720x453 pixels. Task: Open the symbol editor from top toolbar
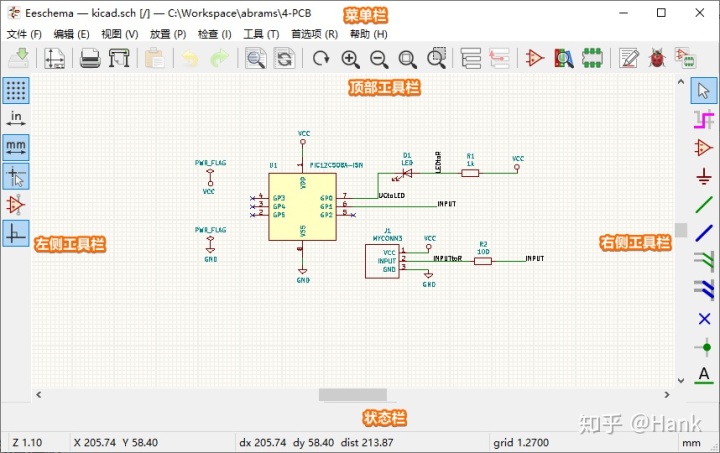click(x=535, y=58)
